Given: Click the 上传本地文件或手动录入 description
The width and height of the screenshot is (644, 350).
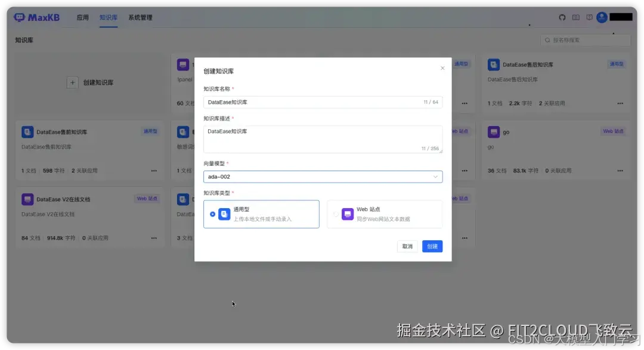Looking at the screenshot, I should (x=262, y=219).
